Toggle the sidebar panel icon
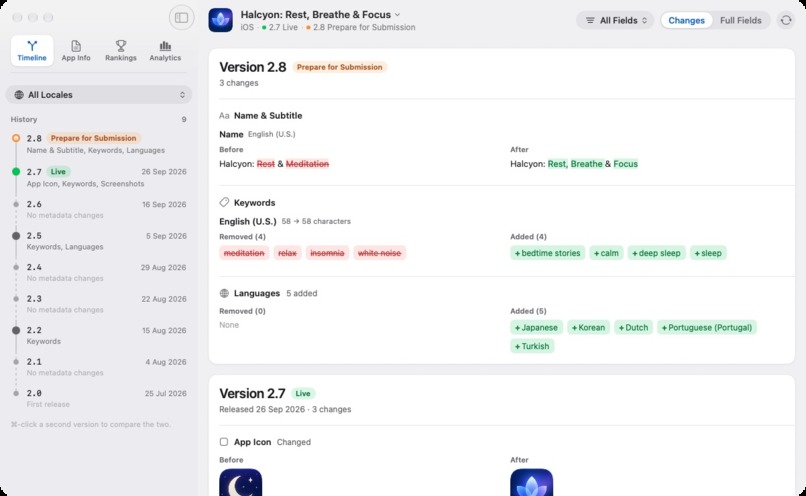 click(x=181, y=17)
